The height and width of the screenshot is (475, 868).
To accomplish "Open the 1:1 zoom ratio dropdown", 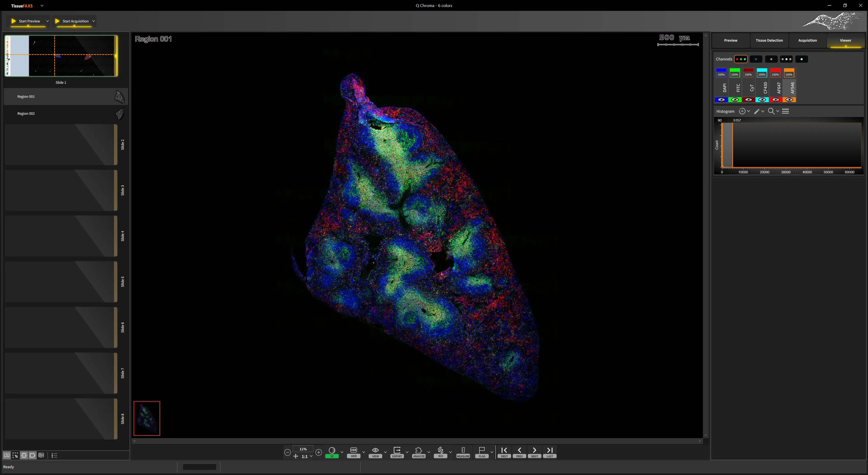I will coord(311,456).
